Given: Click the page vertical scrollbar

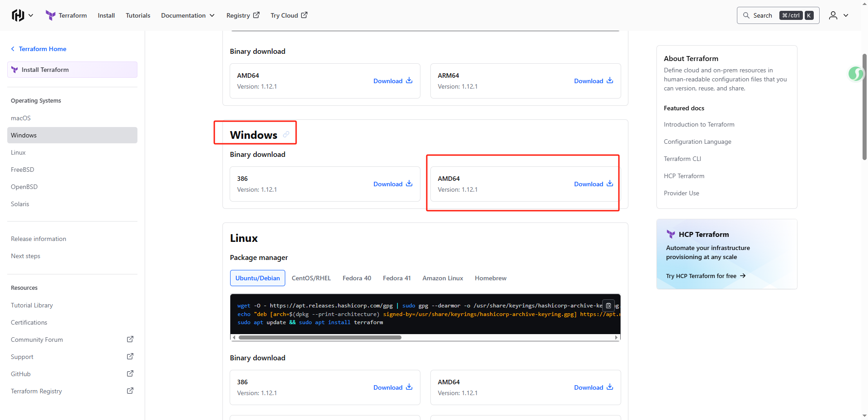Looking at the screenshot, I should point(864,106).
